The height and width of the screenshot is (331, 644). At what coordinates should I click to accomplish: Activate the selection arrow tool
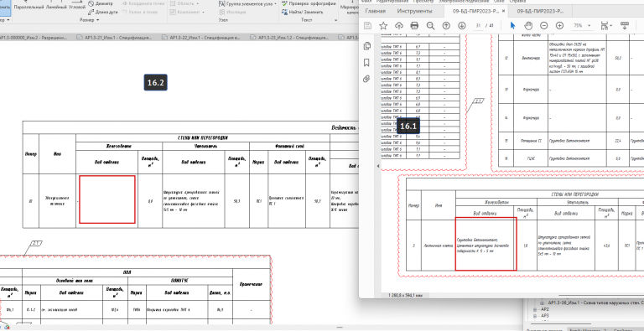coord(512,25)
